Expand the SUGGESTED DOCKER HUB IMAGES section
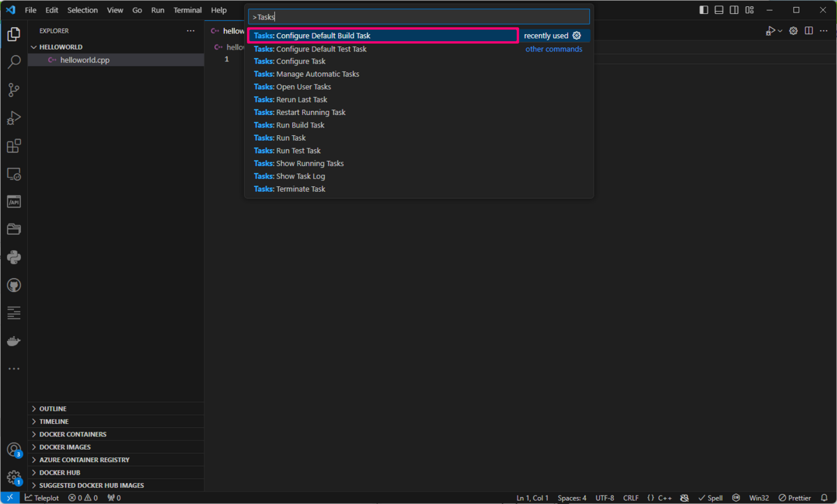837x504 pixels. [x=116, y=485]
